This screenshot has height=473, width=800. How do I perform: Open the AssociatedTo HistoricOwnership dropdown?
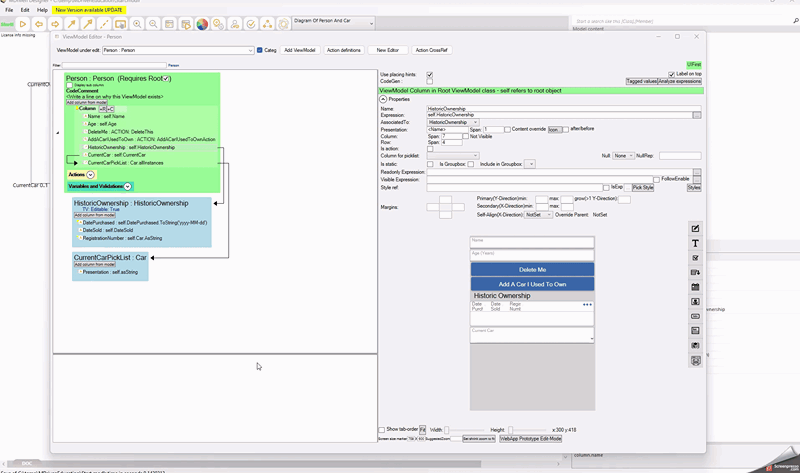pos(474,122)
